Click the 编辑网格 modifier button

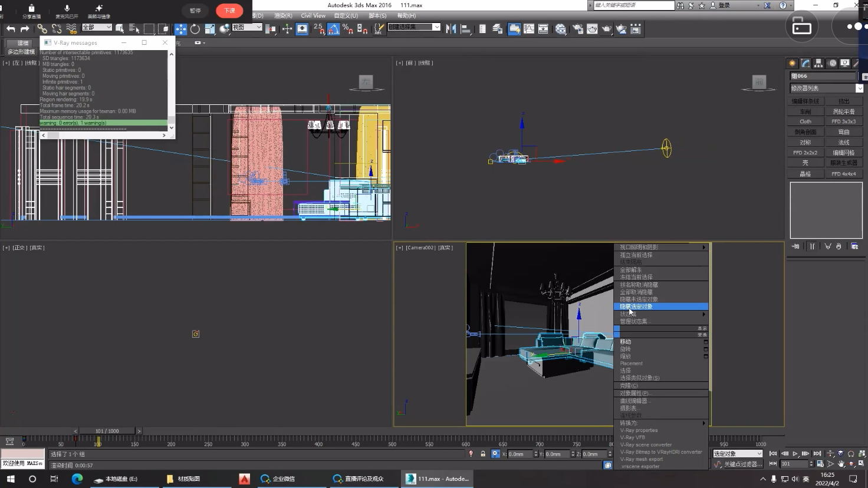click(844, 153)
